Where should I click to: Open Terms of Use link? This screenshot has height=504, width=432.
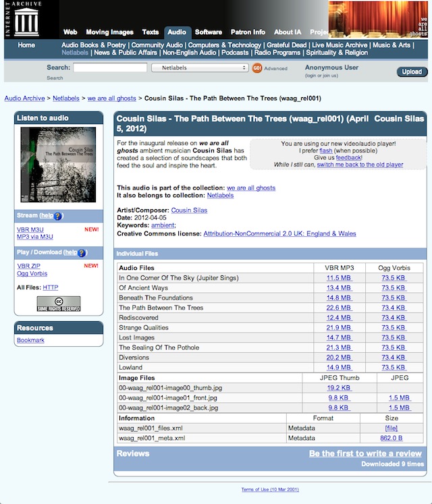(270, 490)
